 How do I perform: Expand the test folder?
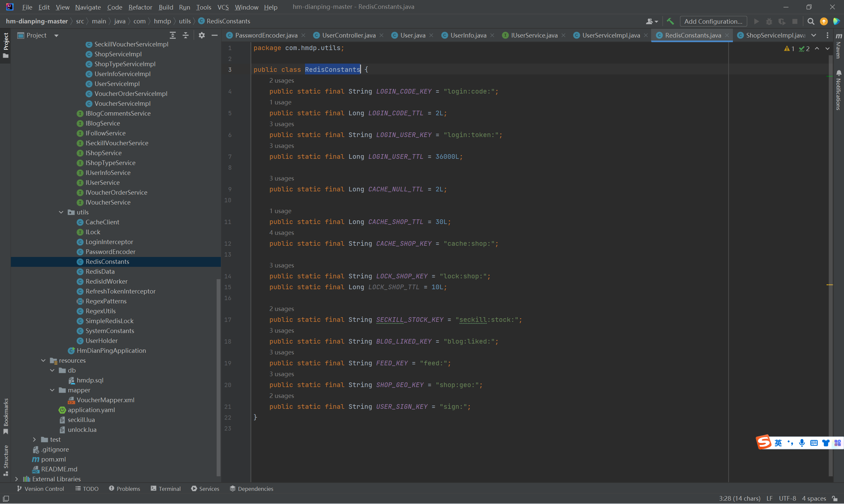[x=34, y=439]
